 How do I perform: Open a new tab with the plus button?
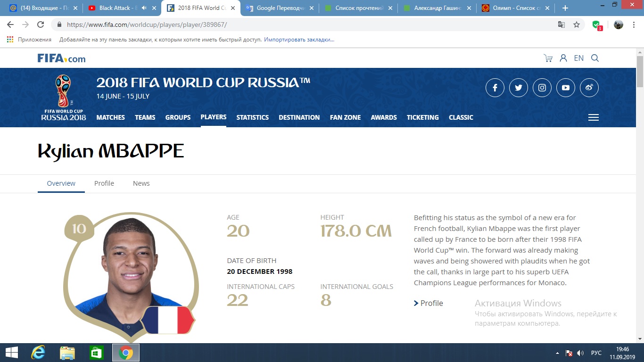click(x=565, y=8)
